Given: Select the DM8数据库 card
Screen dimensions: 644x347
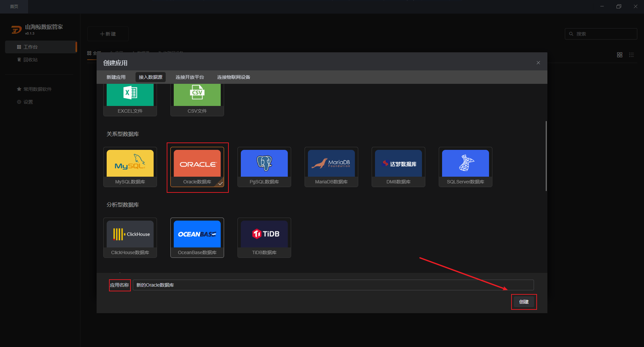Looking at the screenshot, I should [x=398, y=167].
